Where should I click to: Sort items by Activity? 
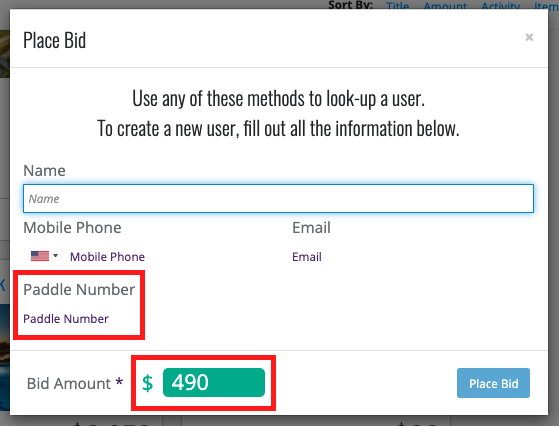[501, 6]
